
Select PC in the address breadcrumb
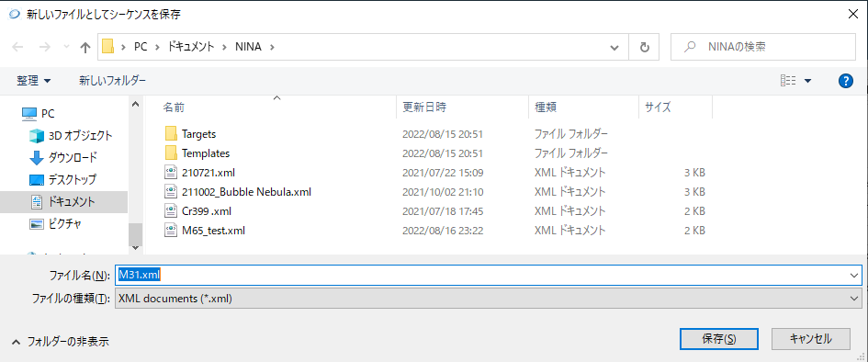140,48
